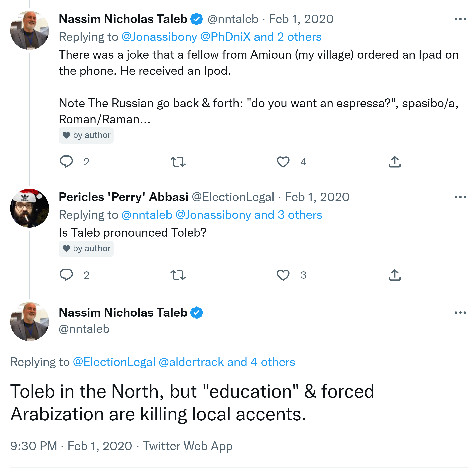Open the 9:30 PM Feb 1, 2020 timestamp
This screenshot has width=476, height=476.
(x=71, y=446)
